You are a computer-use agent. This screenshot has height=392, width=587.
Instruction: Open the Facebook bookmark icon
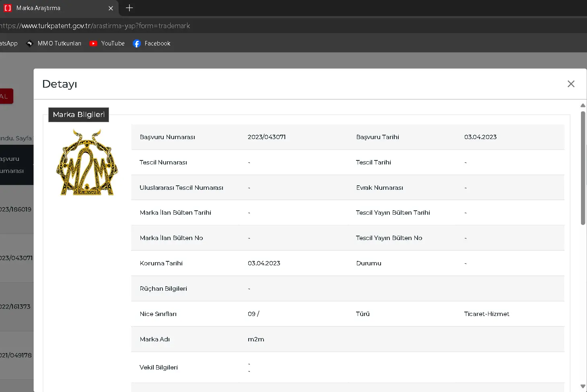pos(137,43)
